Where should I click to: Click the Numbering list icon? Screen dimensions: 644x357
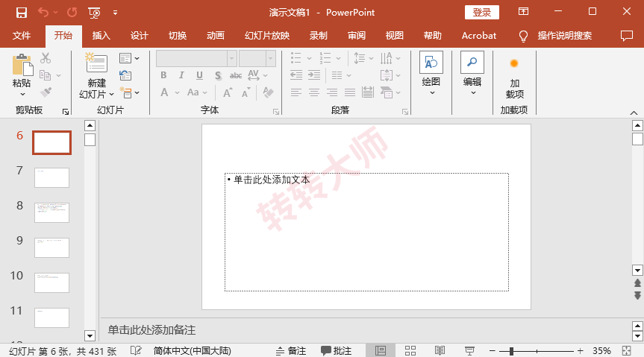tap(325, 58)
